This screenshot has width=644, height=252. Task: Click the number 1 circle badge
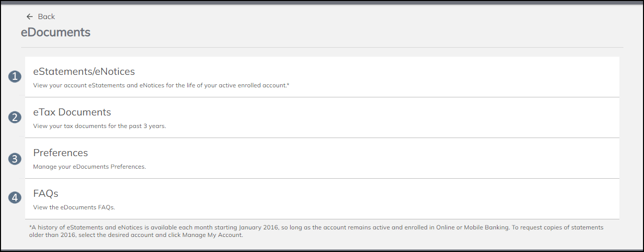tap(15, 77)
